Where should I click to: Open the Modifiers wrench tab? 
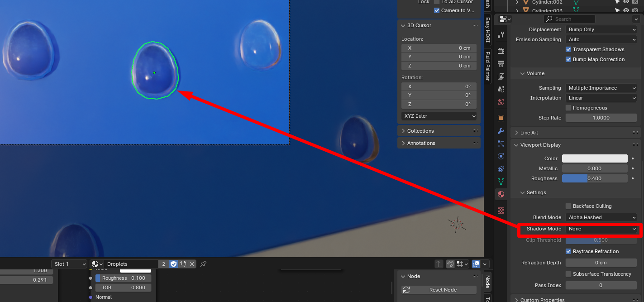click(501, 131)
